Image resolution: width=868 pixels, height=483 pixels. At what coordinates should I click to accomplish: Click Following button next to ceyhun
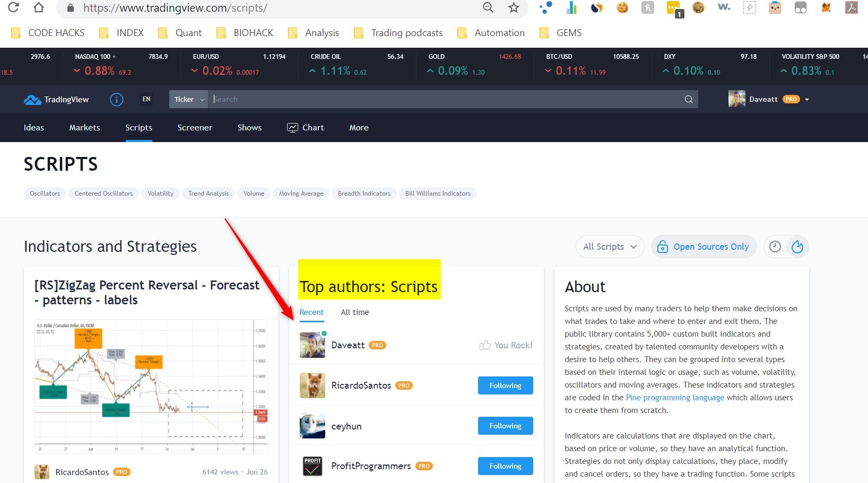(506, 426)
